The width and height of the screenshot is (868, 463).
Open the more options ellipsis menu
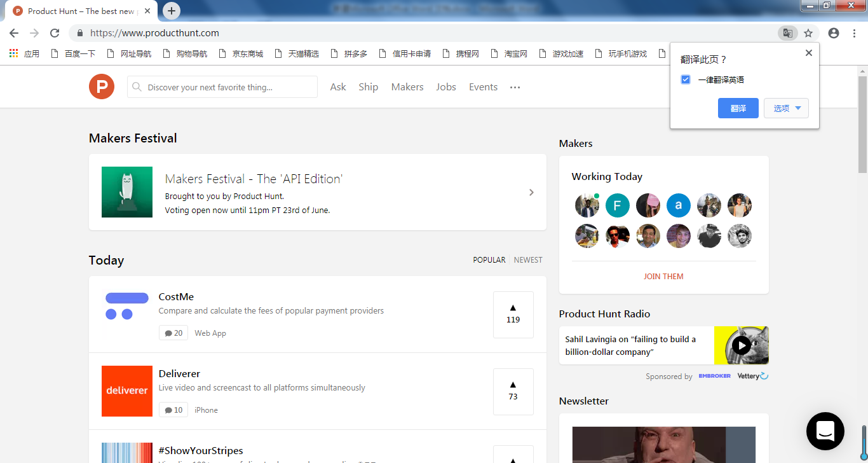point(515,87)
